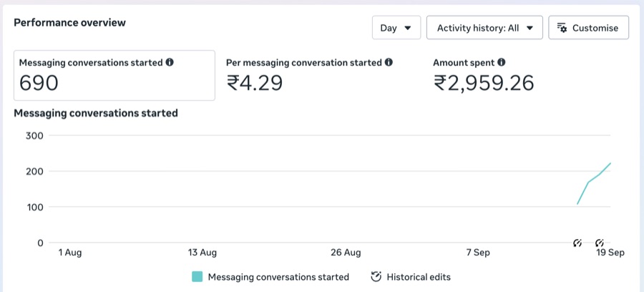
Task: Click the historical edit marker nearest 19 Sep
Action: click(600, 243)
